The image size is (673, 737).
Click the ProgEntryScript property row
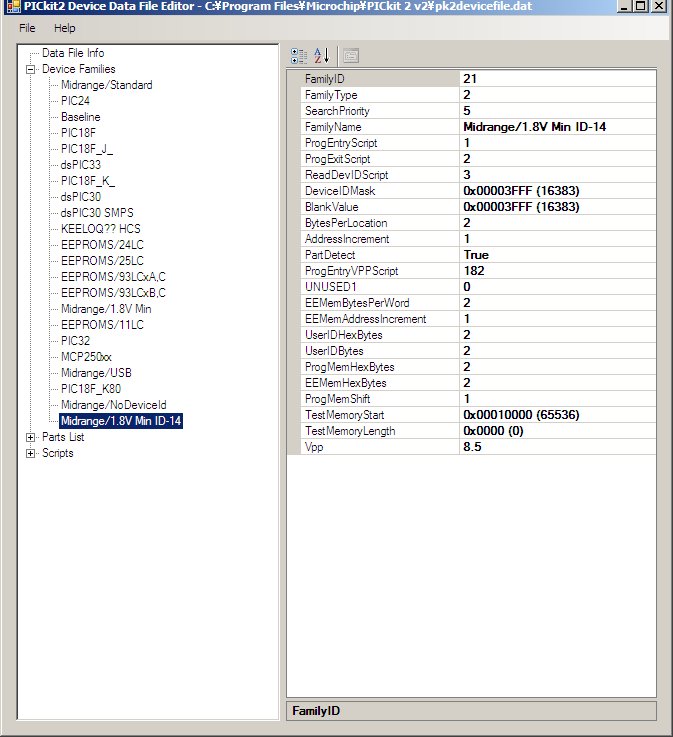478,142
